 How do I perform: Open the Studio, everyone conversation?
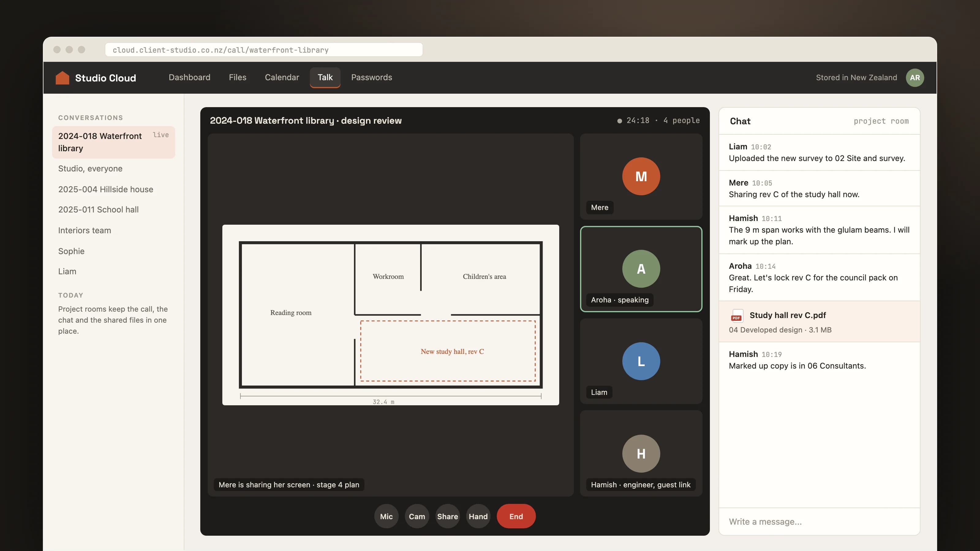click(113, 168)
